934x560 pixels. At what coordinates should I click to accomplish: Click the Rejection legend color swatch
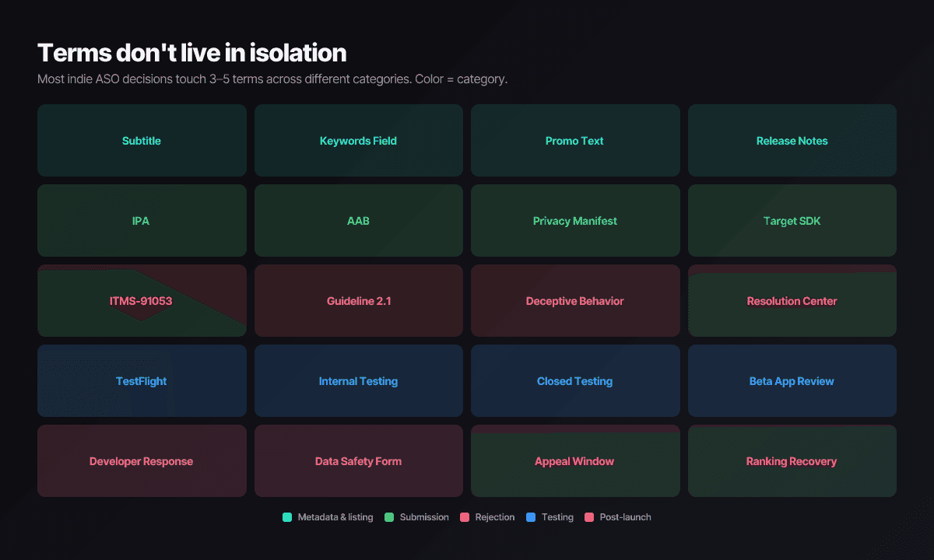pyautogui.click(x=465, y=517)
